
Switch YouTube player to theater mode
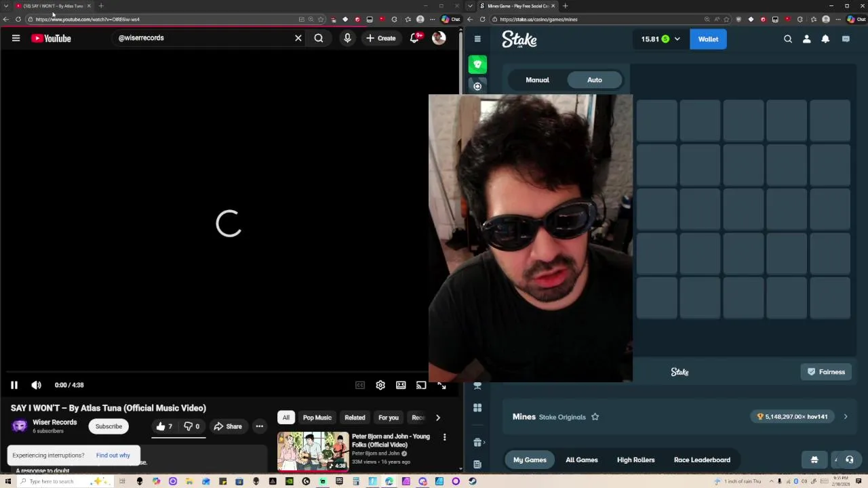401,385
